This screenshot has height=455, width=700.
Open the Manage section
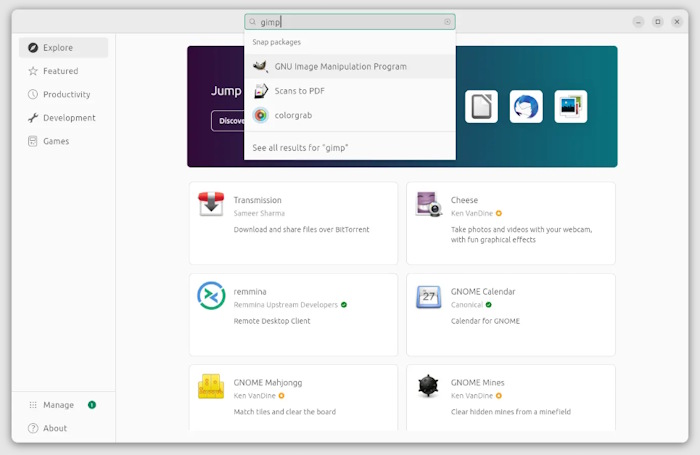click(63, 405)
